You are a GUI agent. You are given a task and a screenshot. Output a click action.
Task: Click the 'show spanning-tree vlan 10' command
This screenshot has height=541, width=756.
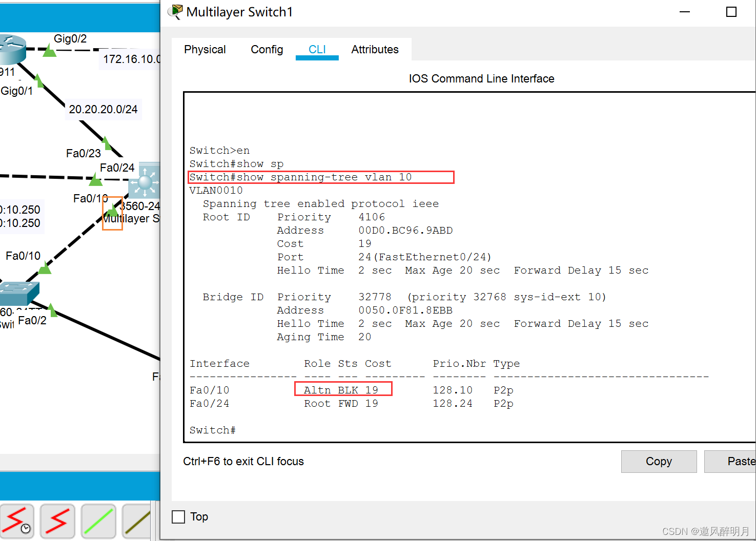point(324,177)
